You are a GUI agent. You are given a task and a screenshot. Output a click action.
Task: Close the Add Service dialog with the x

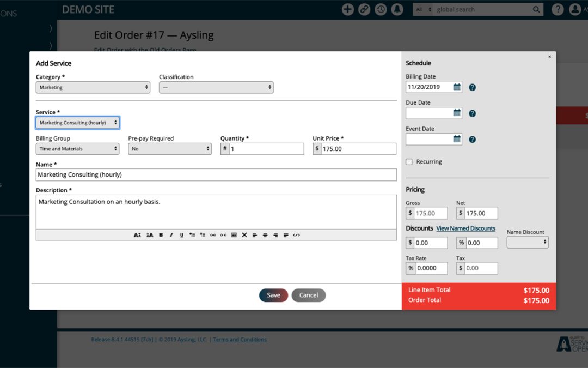coord(549,57)
